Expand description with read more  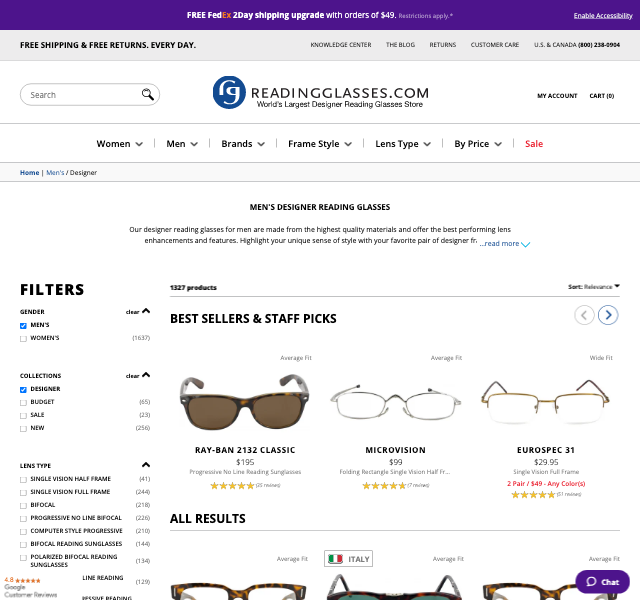[504, 244]
